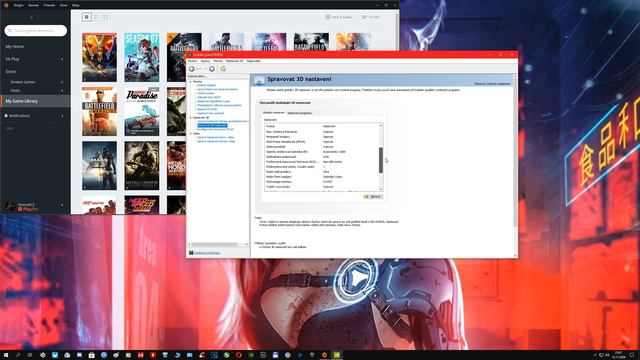The image size is (640, 360).
Task: Open the Battlefield Hardline tile in the second row
Action: tap(99, 111)
